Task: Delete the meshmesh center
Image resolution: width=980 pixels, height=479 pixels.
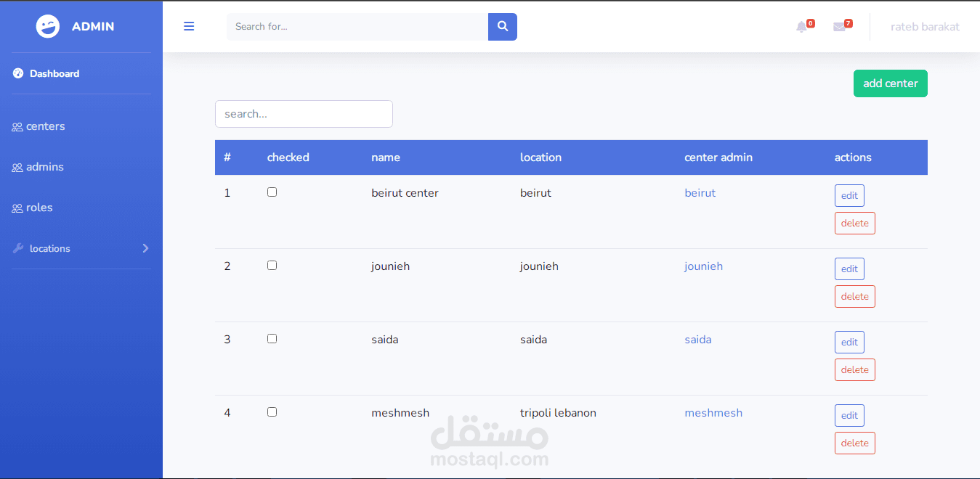Action: [x=854, y=443]
